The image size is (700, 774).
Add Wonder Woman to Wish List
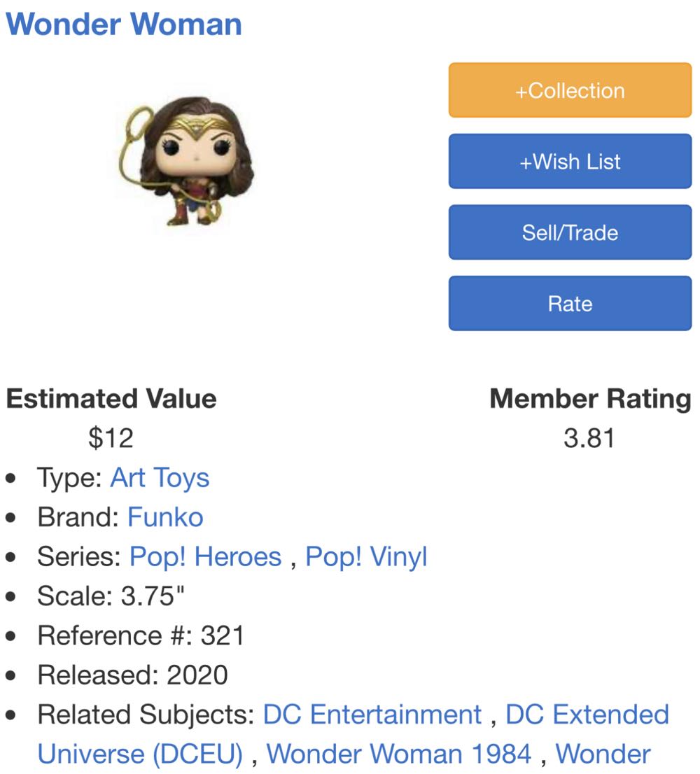(x=569, y=161)
